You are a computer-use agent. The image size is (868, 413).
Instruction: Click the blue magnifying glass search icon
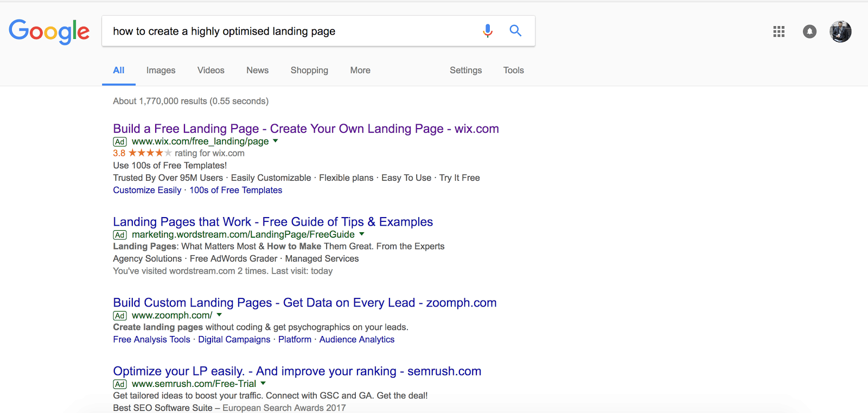pyautogui.click(x=515, y=31)
